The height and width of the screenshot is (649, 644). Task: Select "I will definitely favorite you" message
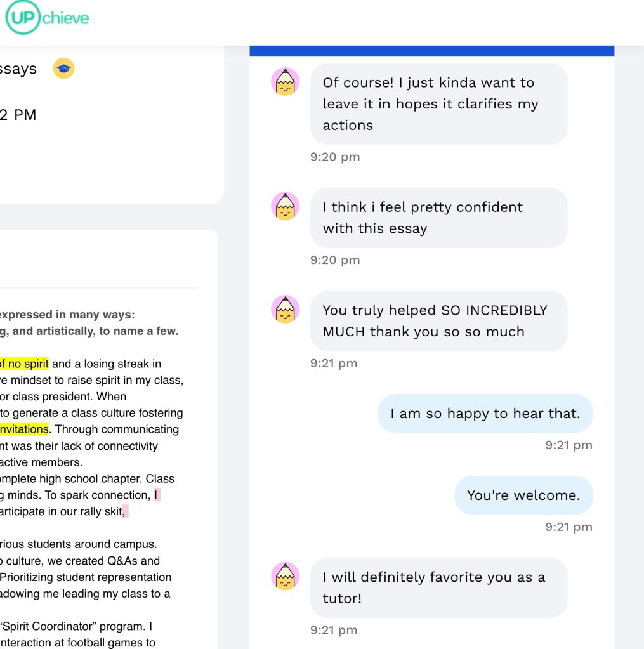pos(438,587)
